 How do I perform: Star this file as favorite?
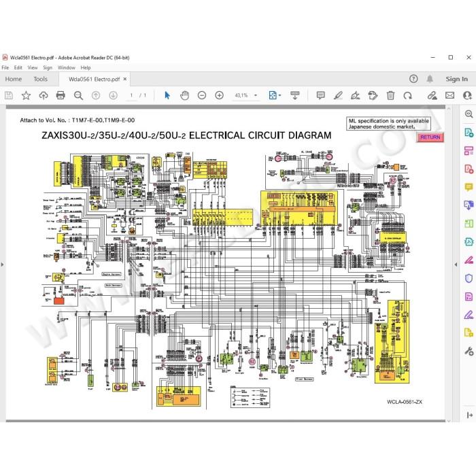26,96
